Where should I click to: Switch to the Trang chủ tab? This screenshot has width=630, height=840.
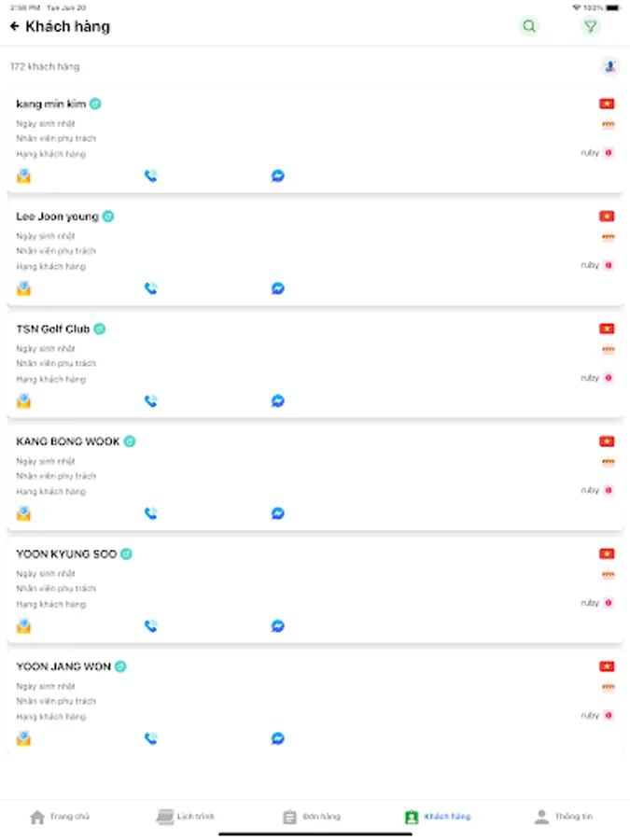click(x=60, y=817)
